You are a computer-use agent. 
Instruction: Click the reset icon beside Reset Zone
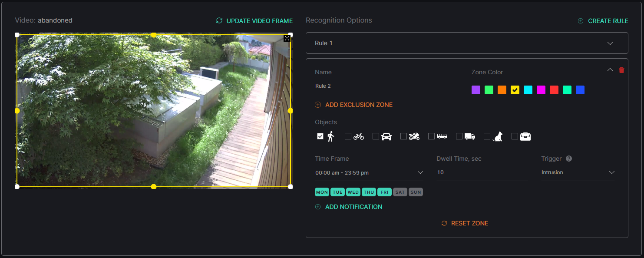click(444, 223)
